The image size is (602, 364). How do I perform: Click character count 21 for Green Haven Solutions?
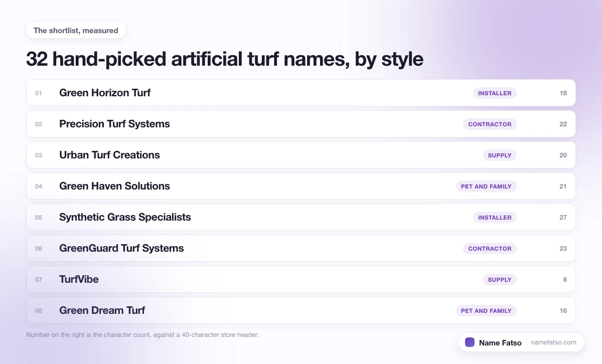[x=563, y=186]
